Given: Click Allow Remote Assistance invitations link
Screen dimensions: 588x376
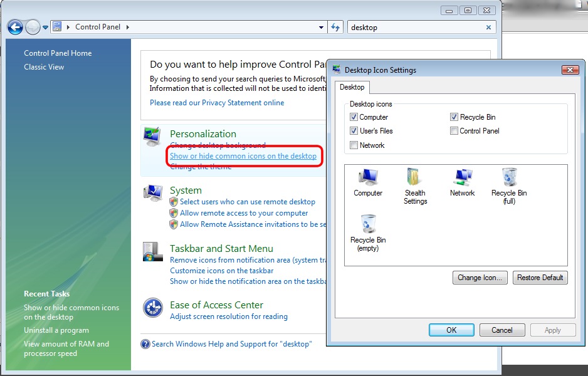Looking at the screenshot, I should 253,224.
